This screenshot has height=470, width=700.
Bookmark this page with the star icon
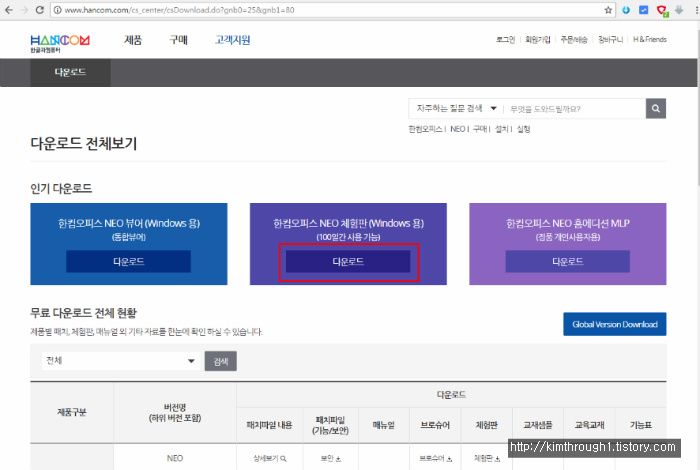(x=608, y=10)
